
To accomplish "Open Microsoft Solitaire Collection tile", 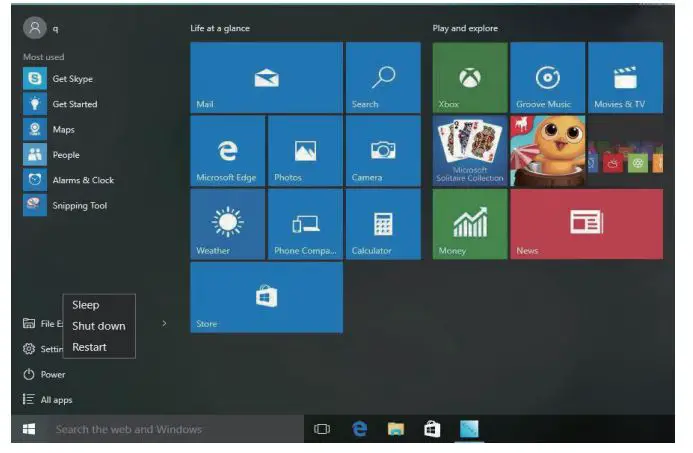I will point(470,151).
